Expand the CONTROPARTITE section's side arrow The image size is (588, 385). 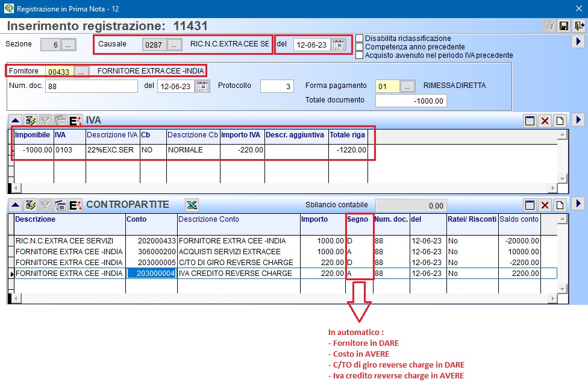pyautogui.click(x=578, y=204)
